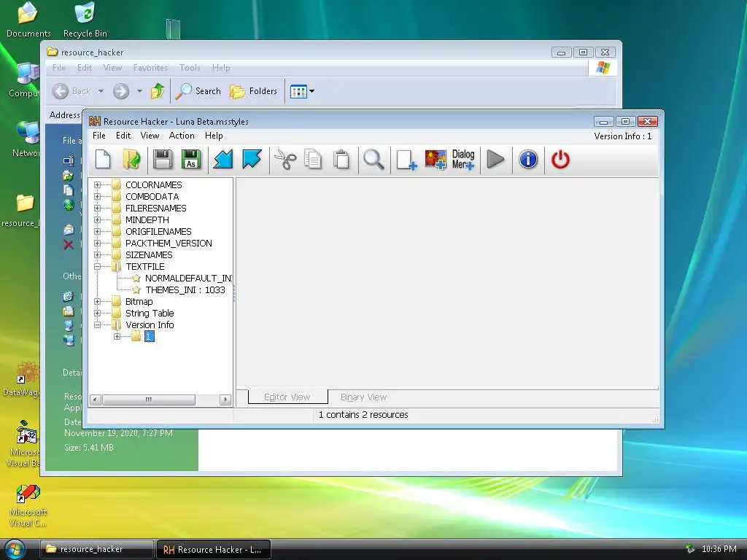Select the Documents desktop icon
747x560 pixels.
[x=28, y=20]
